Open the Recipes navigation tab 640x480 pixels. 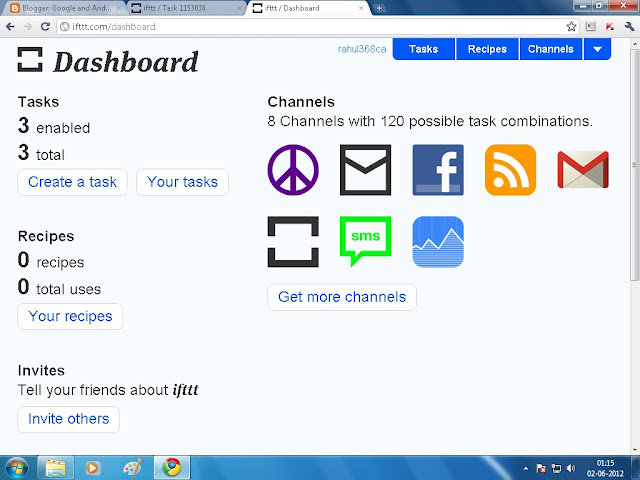pyautogui.click(x=487, y=49)
